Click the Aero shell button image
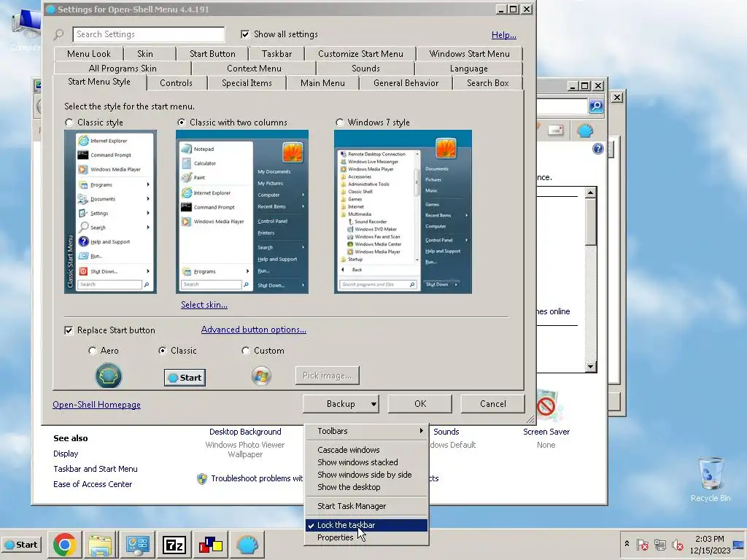This screenshot has width=747, height=560. point(109,376)
